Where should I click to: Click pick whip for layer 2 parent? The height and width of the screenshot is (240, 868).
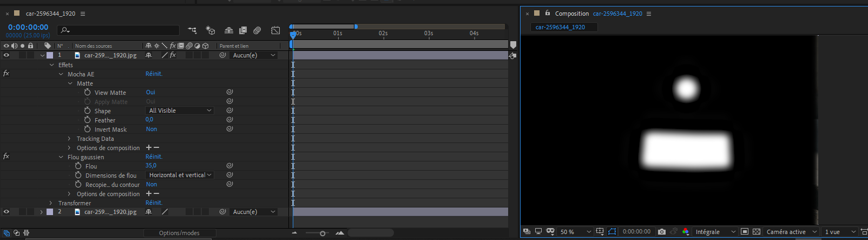(x=222, y=212)
